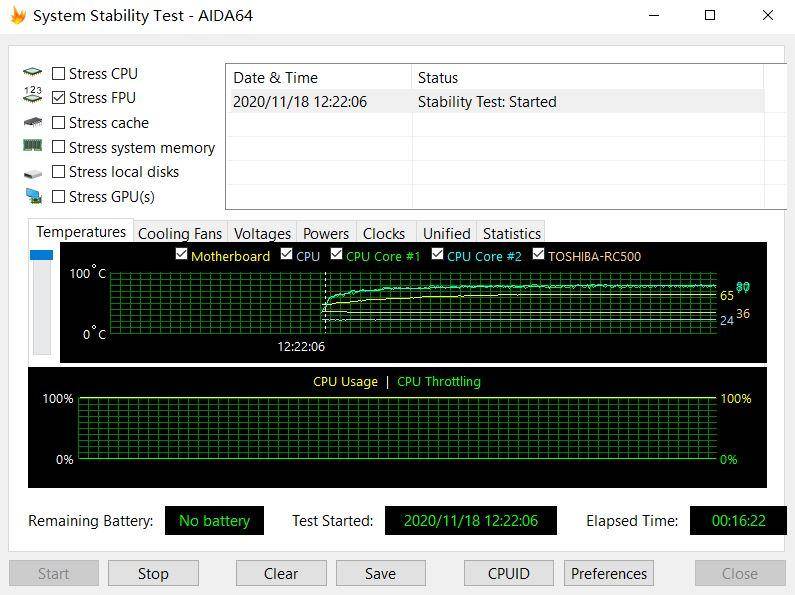Hide the TOSHIBA-RC500 temperature line
Viewport: 795px width, 595px height.
coord(538,254)
